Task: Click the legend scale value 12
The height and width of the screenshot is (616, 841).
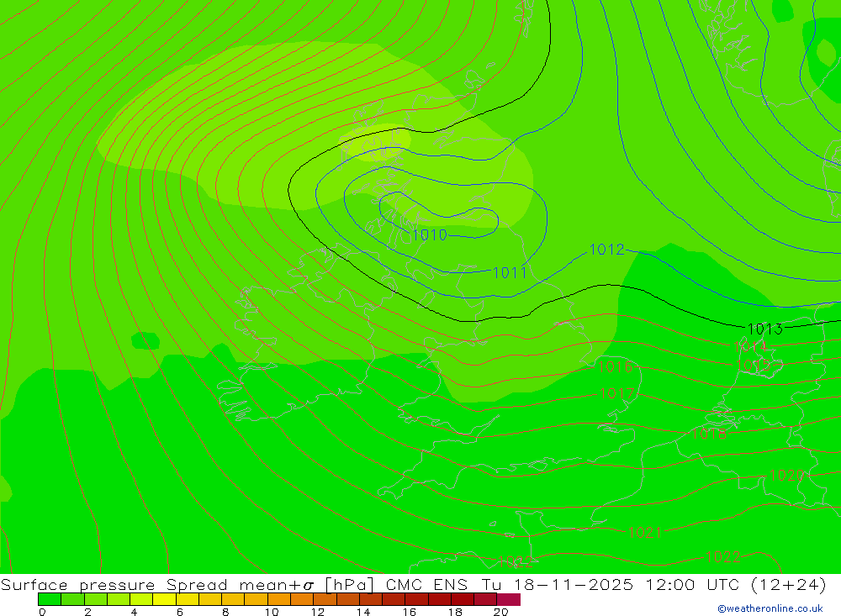Action: [318, 612]
